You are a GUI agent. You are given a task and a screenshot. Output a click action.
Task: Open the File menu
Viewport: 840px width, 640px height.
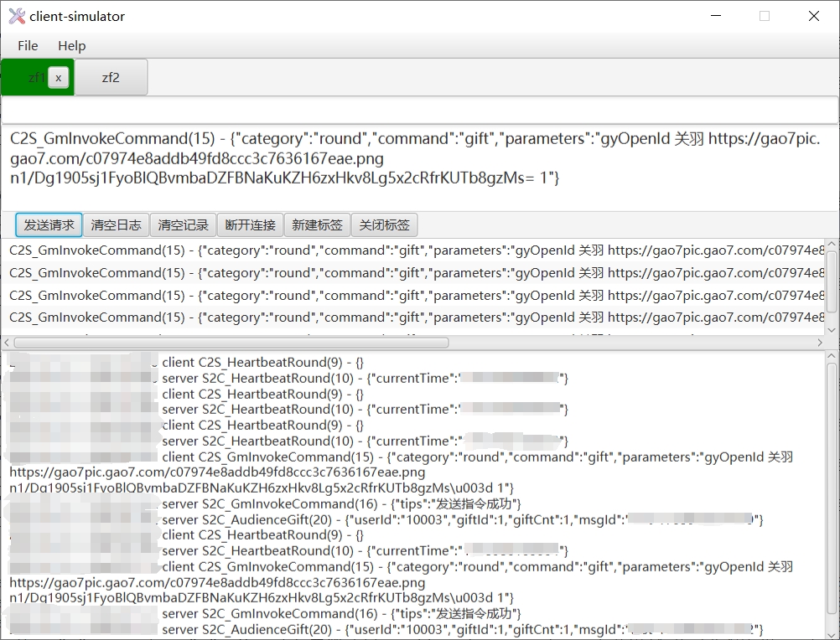point(28,46)
